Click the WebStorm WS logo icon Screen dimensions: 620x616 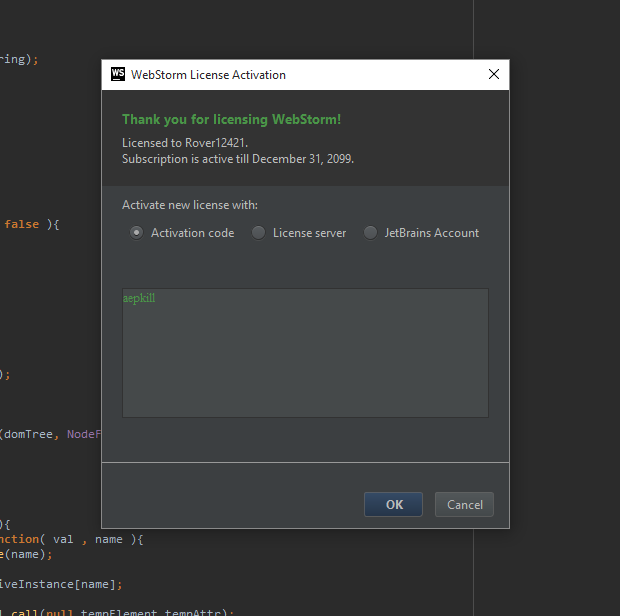[x=118, y=74]
